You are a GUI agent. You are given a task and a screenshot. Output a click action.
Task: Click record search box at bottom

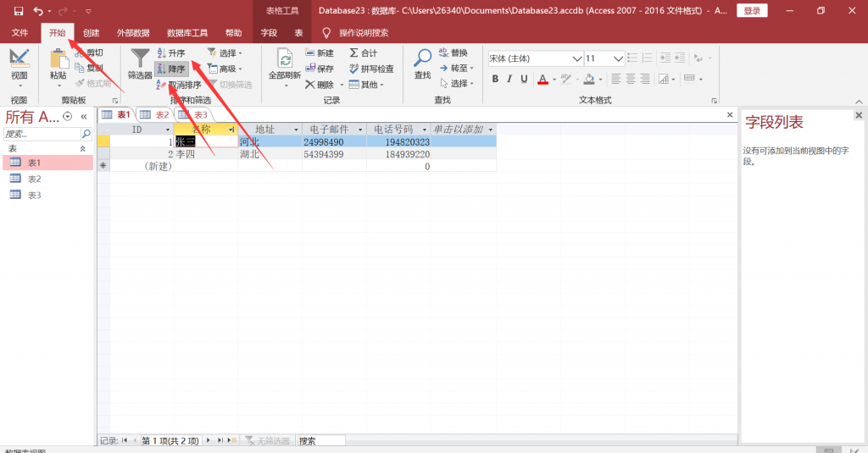tap(321, 441)
